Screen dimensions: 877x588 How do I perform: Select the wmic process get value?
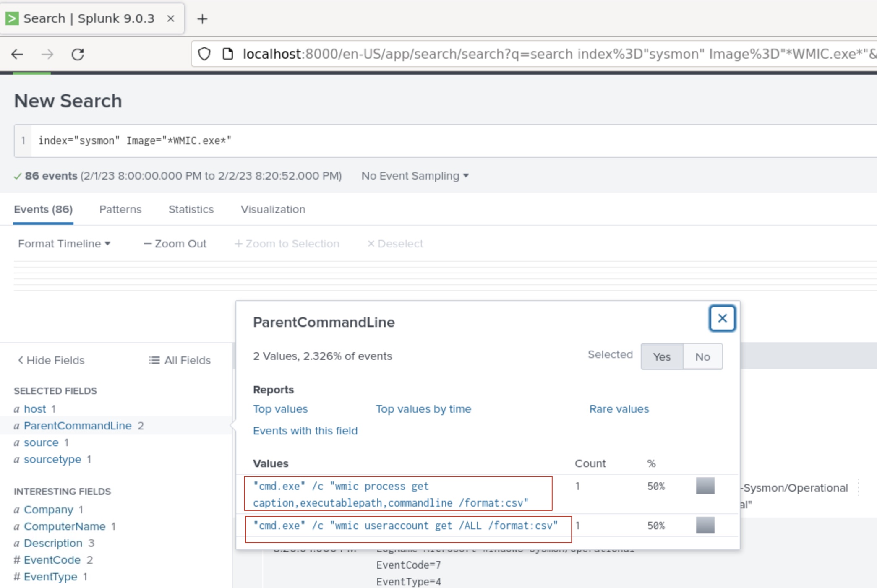[391, 494]
